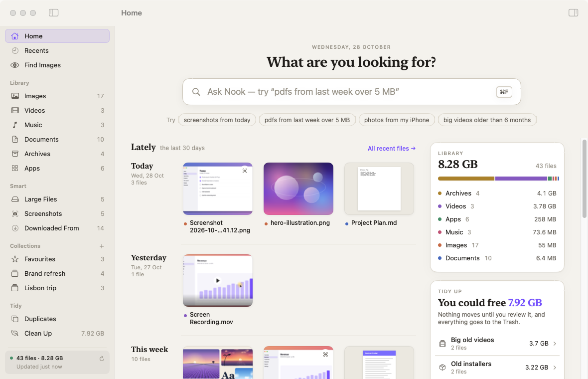
Task: Select the Archives 4.1 GB library row
Action: 497,193
